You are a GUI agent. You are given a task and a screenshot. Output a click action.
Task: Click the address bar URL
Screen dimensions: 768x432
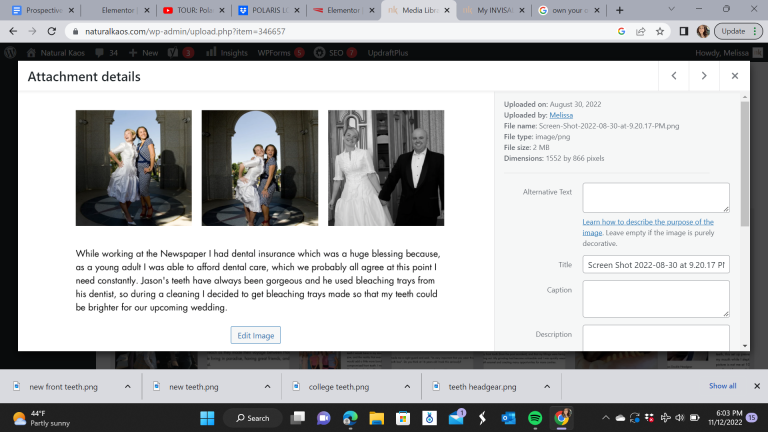click(185, 31)
